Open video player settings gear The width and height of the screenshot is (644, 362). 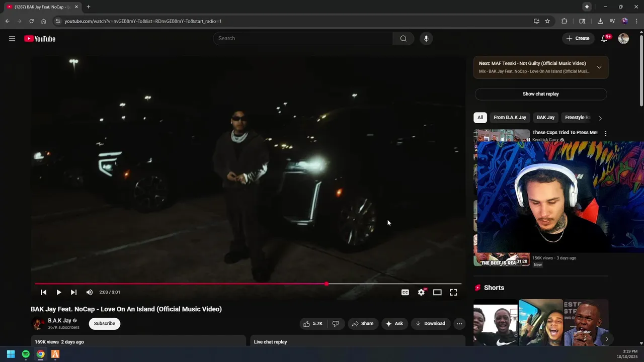[x=422, y=292]
